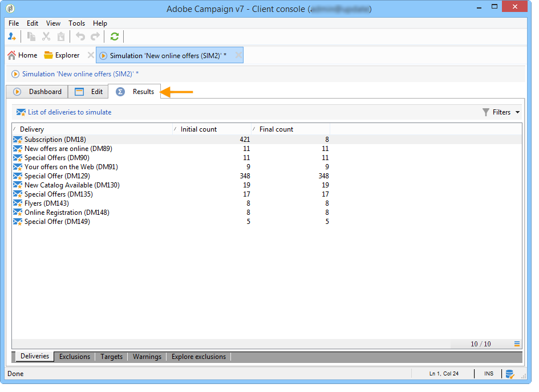Open the Edit menu
Screen dimensions: 539x392
point(33,23)
